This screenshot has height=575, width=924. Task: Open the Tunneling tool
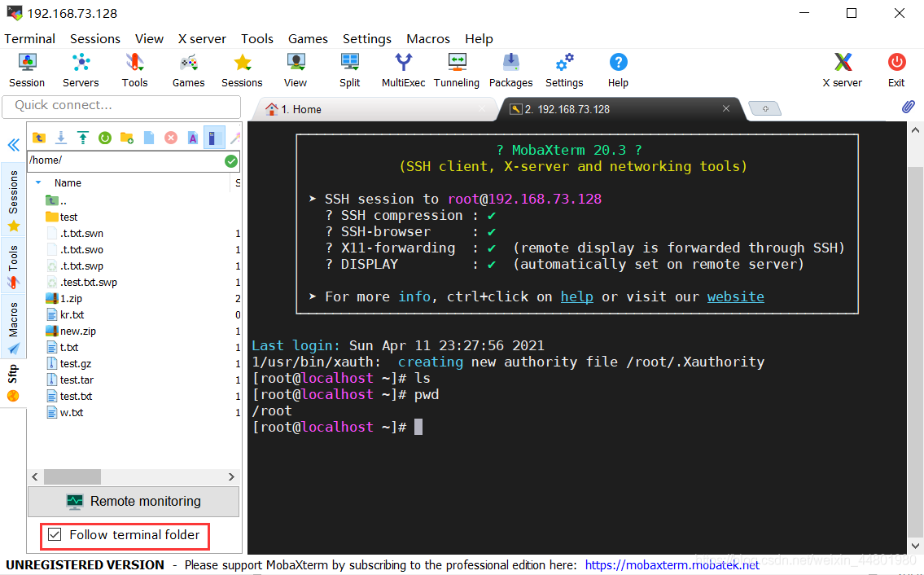[x=457, y=70]
